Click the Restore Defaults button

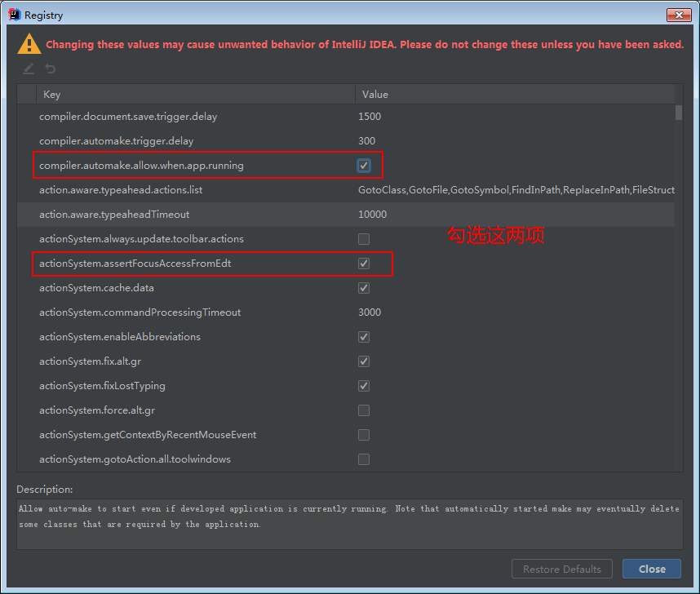point(562,569)
